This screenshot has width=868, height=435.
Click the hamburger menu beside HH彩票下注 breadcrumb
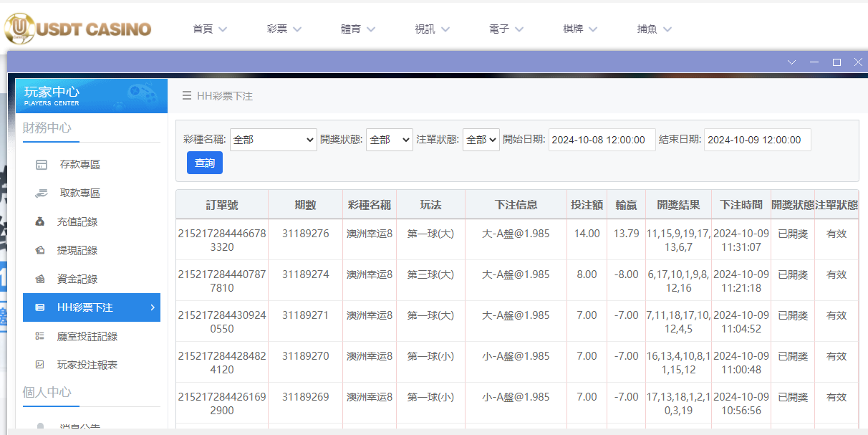click(x=188, y=95)
